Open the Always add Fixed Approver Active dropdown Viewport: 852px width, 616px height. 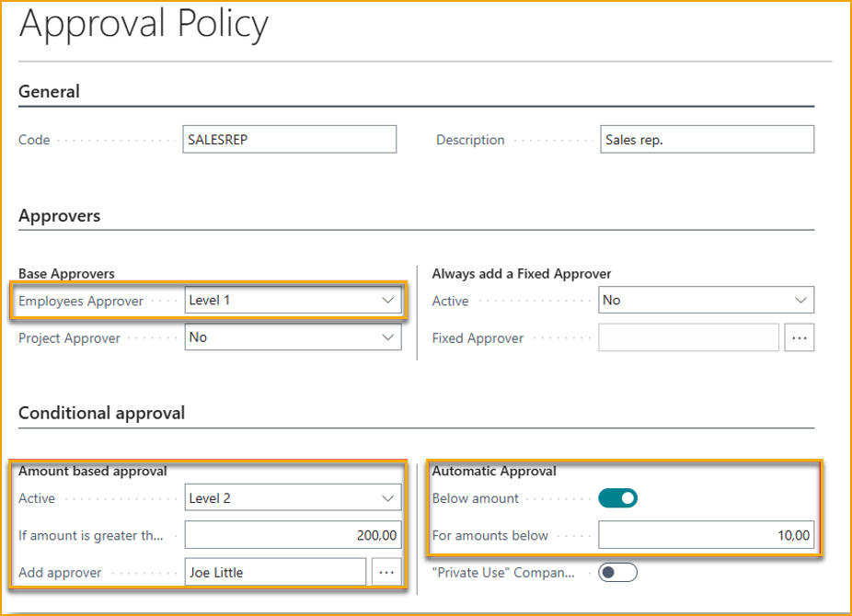[x=706, y=301]
